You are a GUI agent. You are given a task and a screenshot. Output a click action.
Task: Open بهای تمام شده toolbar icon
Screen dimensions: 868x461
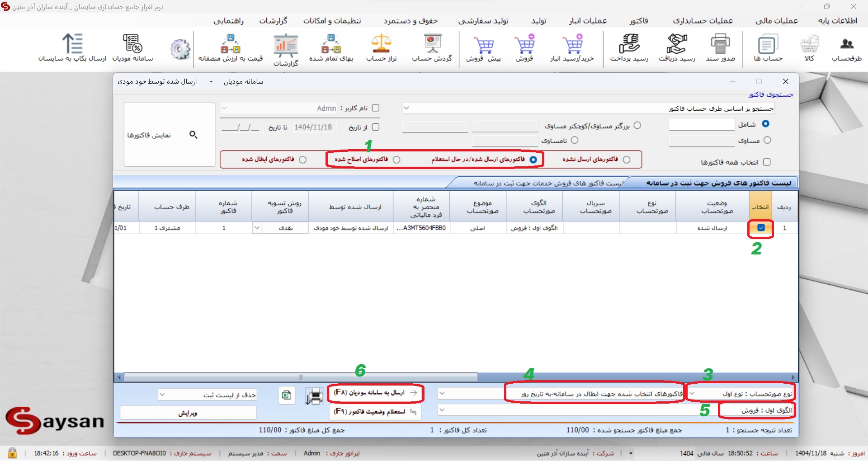[x=331, y=48]
